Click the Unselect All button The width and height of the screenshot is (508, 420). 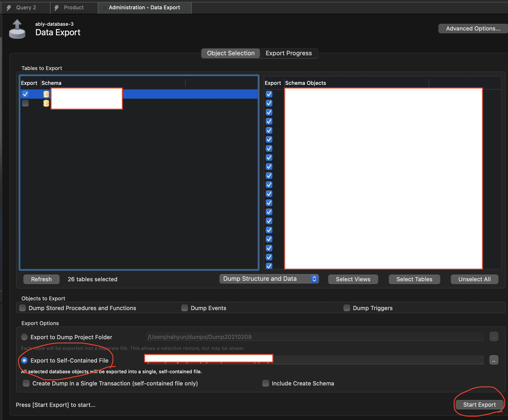474,279
